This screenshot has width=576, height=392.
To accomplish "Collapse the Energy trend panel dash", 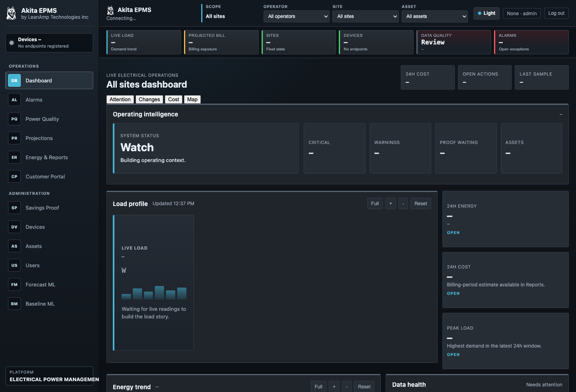I will 157,387.
